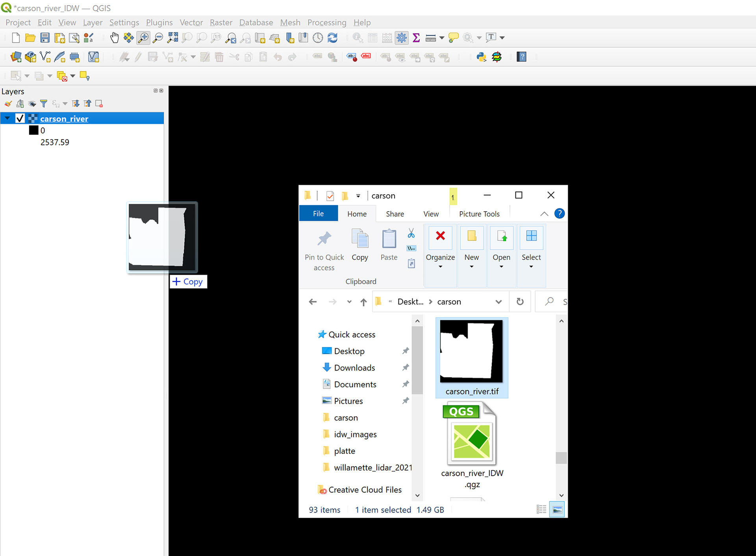The height and width of the screenshot is (556, 756).
Task: Expand Open dropdown in Explorer ribbon
Action: coord(501,267)
